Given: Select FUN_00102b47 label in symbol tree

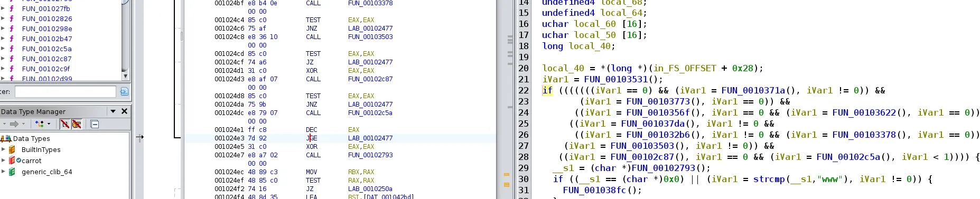Looking at the screenshot, I should coord(47,39).
